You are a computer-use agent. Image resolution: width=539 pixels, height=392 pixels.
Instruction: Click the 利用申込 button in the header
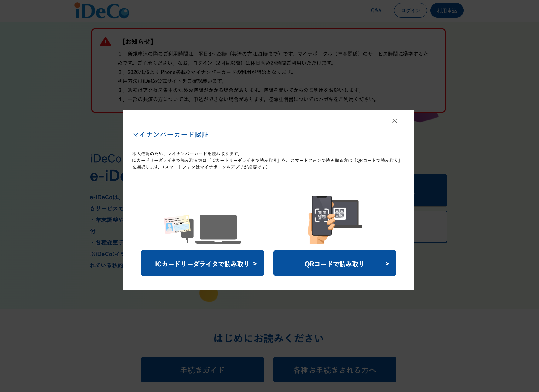[x=447, y=10]
